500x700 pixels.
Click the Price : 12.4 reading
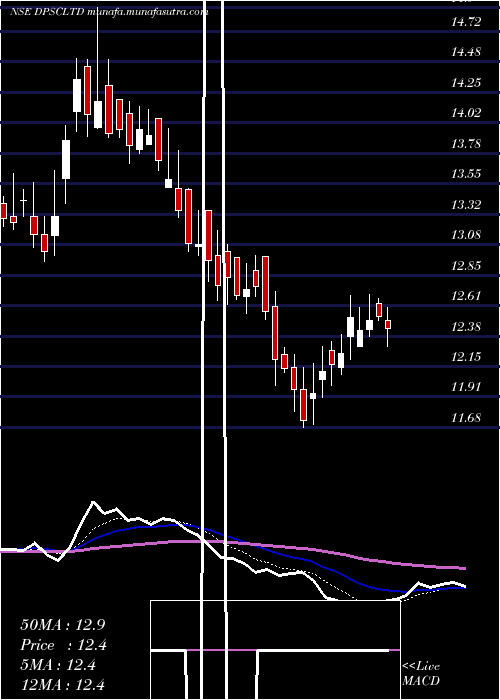click(x=63, y=645)
